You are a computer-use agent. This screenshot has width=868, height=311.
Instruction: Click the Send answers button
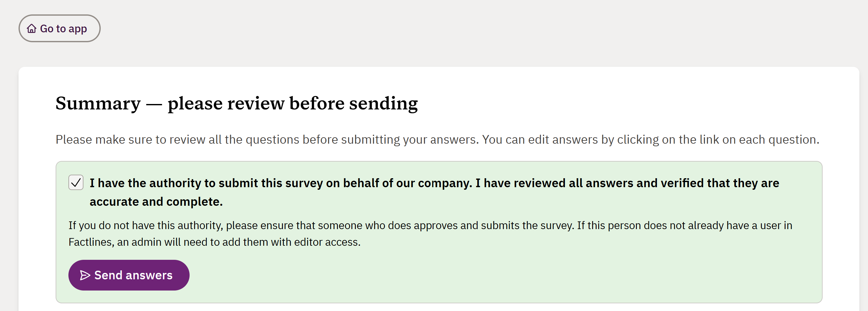[x=129, y=275]
